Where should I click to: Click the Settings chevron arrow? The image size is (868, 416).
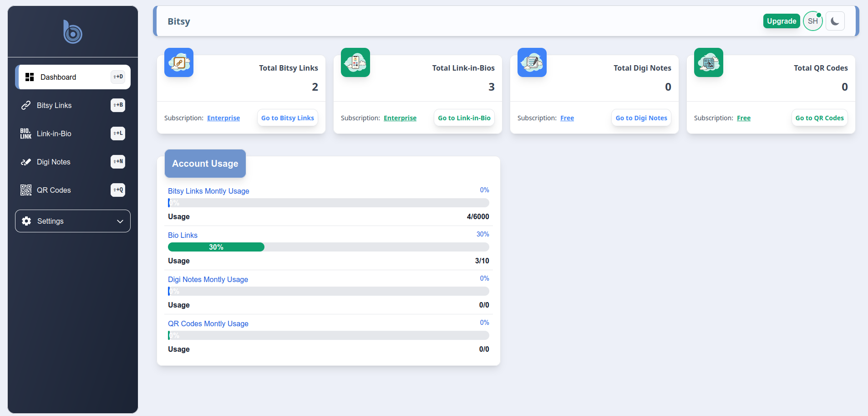click(120, 221)
